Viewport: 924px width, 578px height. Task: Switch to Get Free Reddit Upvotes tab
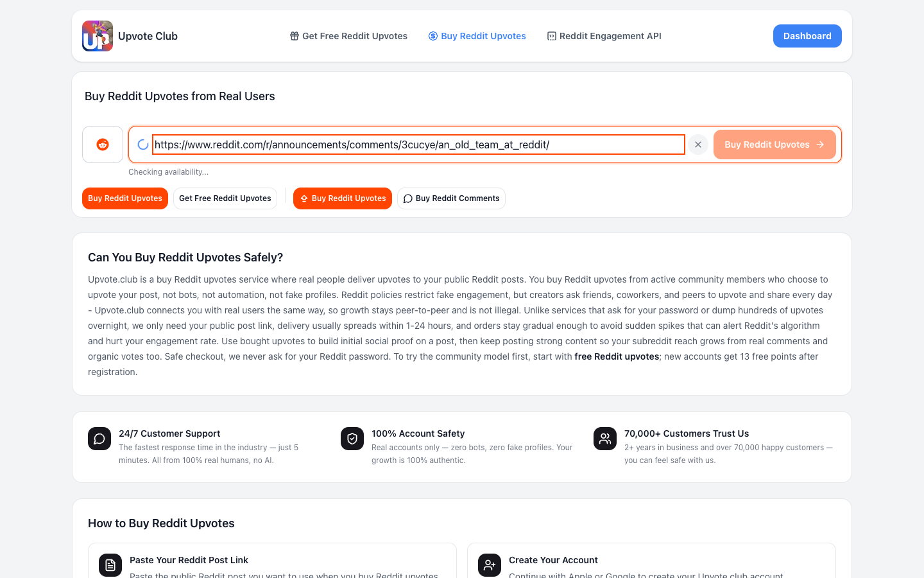pos(225,198)
